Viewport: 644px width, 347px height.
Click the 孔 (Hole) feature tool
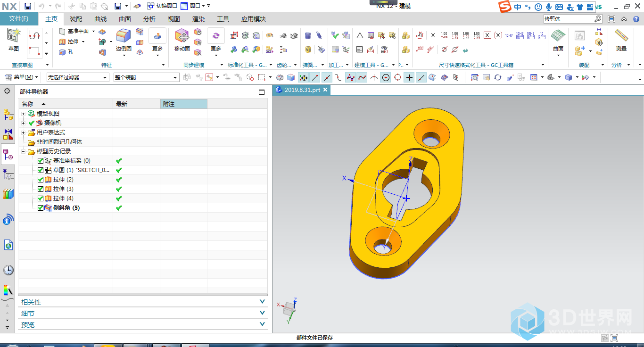(66, 52)
